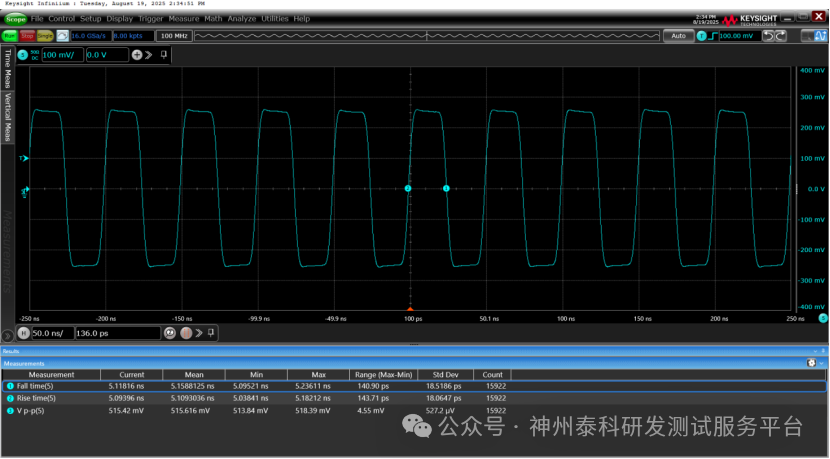Edit the 100 mV/ vertical scale field

(62, 55)
